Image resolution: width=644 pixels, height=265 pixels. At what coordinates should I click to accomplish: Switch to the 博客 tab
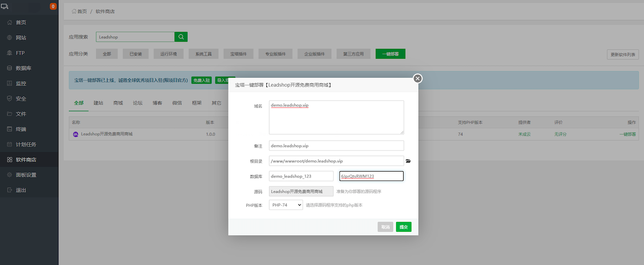coord(158,103)
